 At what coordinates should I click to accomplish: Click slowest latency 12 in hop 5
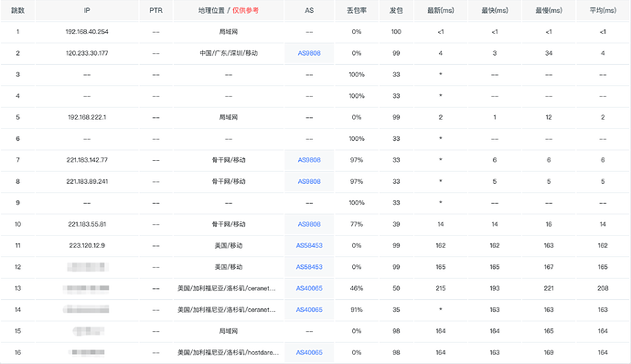click(549, 117)
